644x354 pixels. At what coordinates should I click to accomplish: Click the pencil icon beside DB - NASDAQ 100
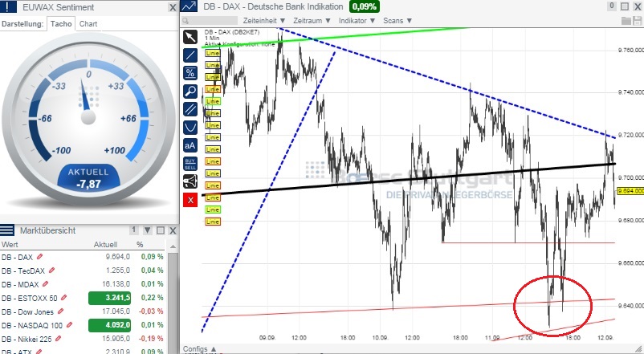[69, 325]
